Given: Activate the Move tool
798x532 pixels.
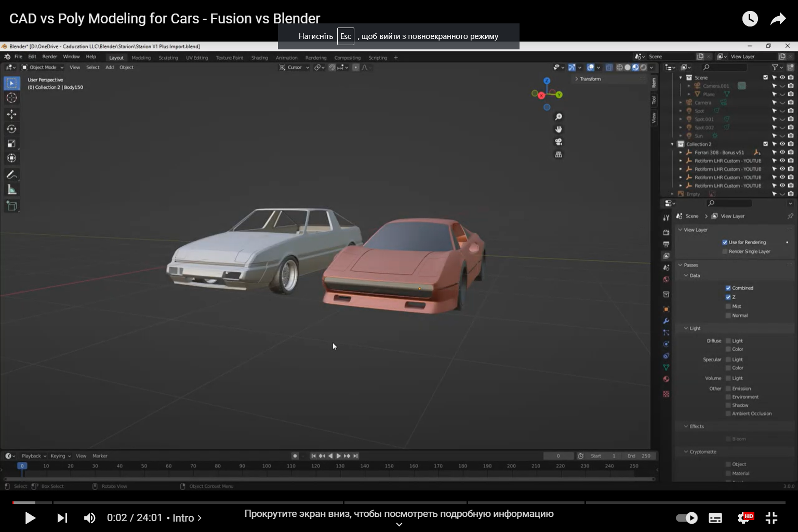Looking at the screenshot, I should click(11, 114).
